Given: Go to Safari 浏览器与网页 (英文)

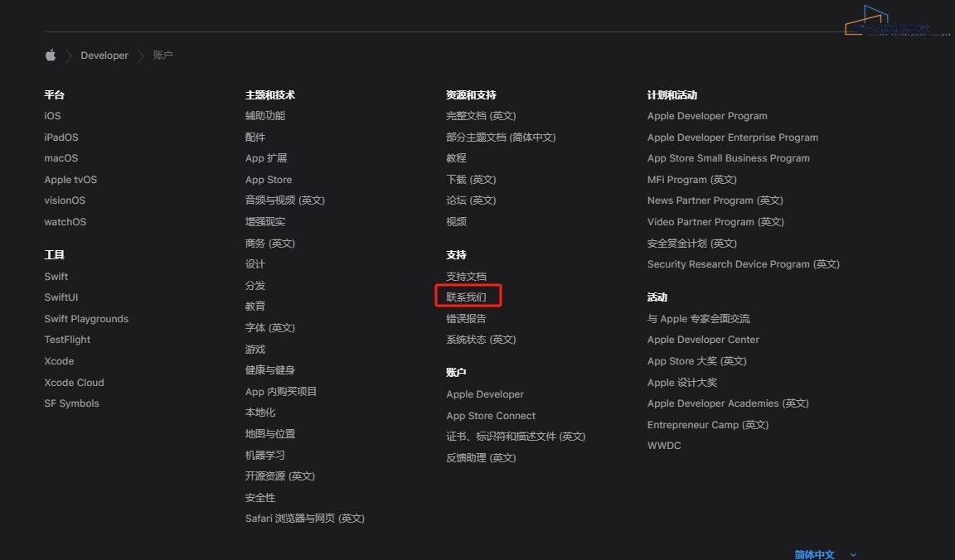Looking at the screenshot, I should (x=305, y=518).
